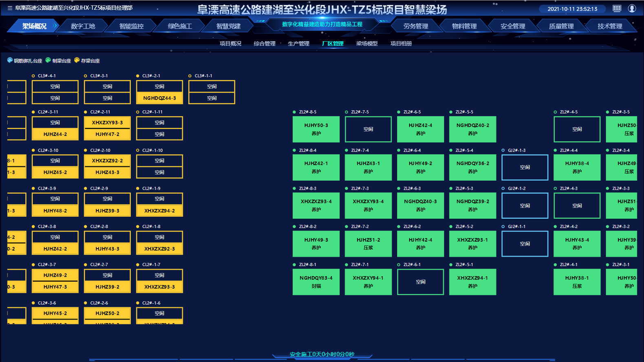644x362 pixels.
Task: Select the empty GJ2#-1-2 pedestal box
Action: click(x=525, y=206)
